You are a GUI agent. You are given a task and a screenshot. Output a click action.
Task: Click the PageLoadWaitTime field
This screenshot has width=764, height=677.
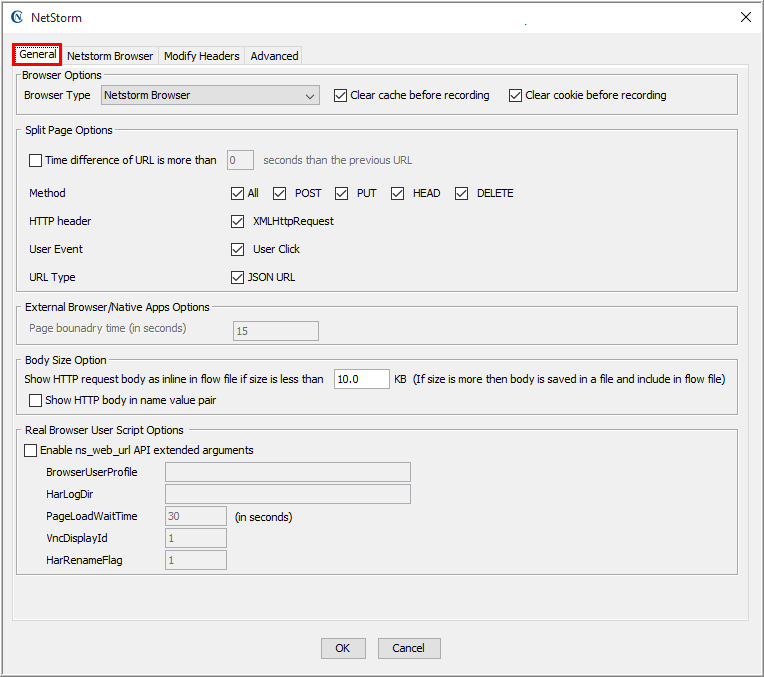coord(196,516)
